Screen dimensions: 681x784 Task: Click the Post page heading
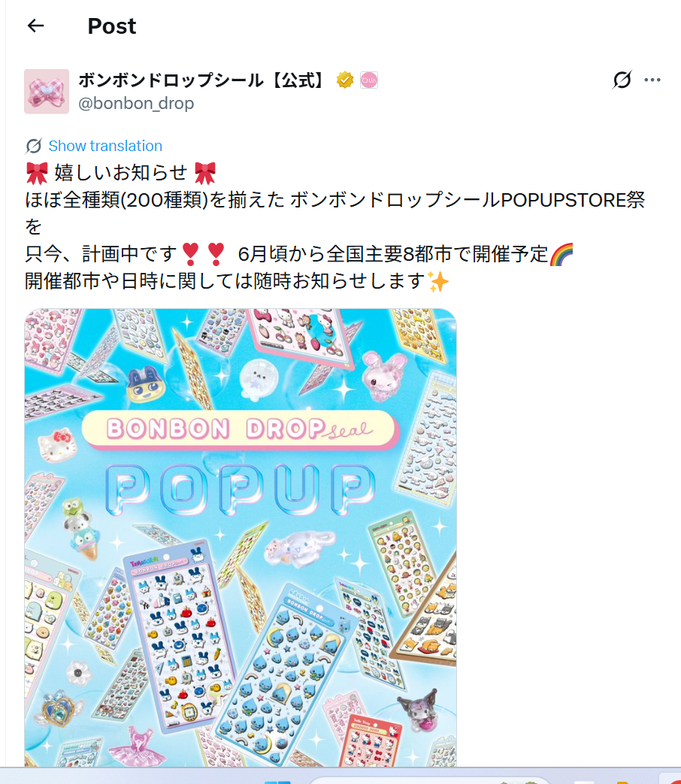[x=111, y=26]
